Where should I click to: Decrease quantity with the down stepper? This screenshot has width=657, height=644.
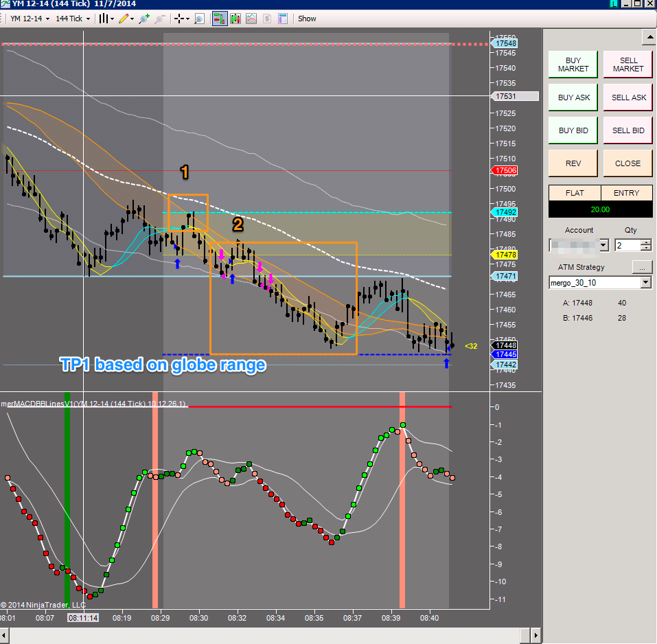coord(647,248)
